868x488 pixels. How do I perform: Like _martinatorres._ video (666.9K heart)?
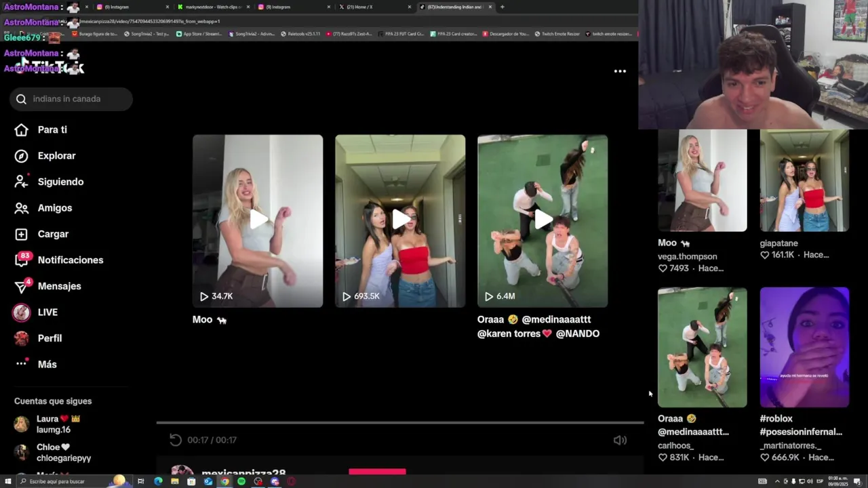(765, 457)
